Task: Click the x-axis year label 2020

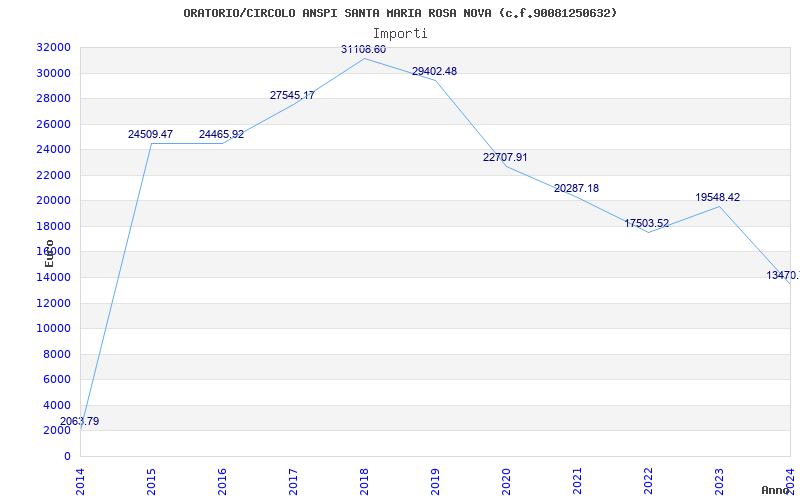Action: click(x=506, y=481)
